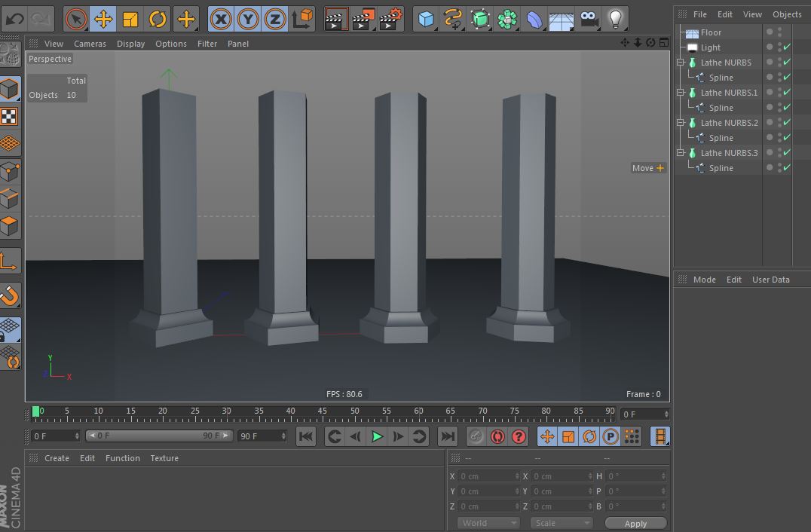Disable the Lathe NURBS green checkmark
The image size is (811, 532).
point(787,63)
